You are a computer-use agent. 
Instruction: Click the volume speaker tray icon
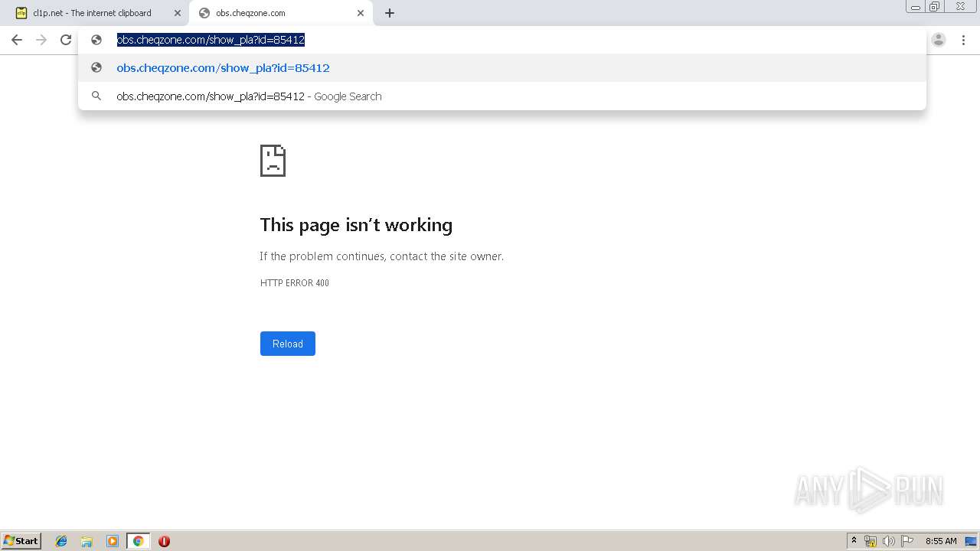pyautogui.click(x=889, y=541)
